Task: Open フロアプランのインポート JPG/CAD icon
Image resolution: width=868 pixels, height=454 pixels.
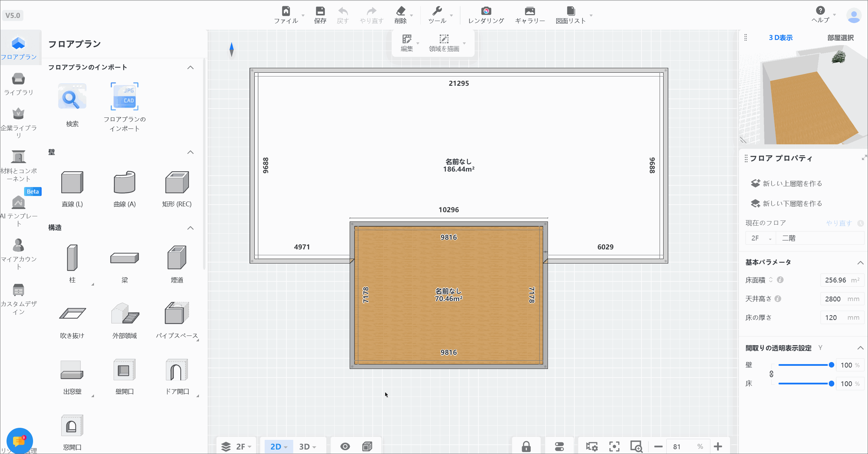Action: point(125,96)
